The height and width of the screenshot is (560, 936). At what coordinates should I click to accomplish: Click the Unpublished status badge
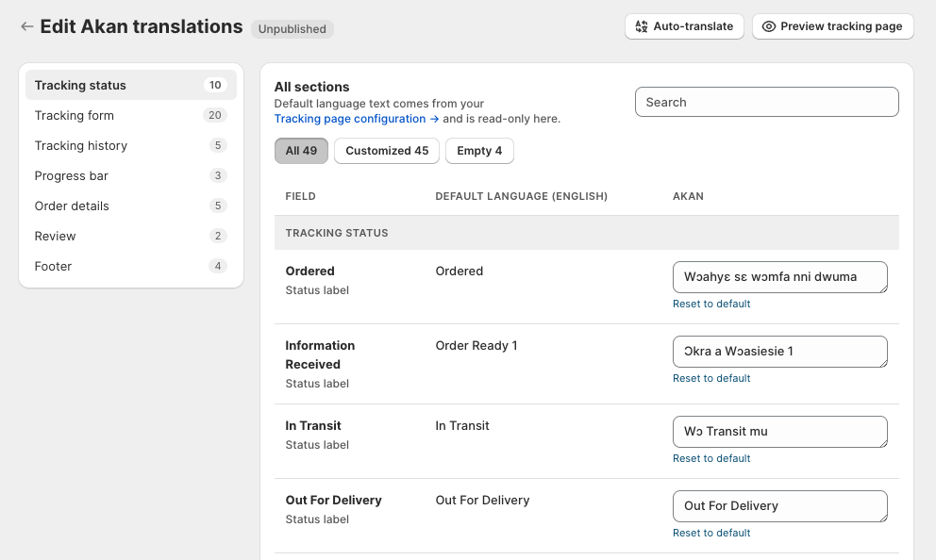tap(292, 28)
